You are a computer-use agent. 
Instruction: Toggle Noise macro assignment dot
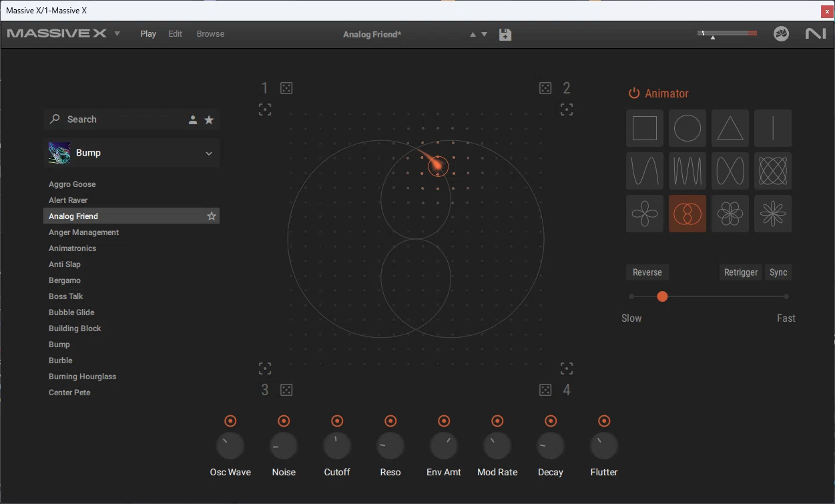point(284,421)
